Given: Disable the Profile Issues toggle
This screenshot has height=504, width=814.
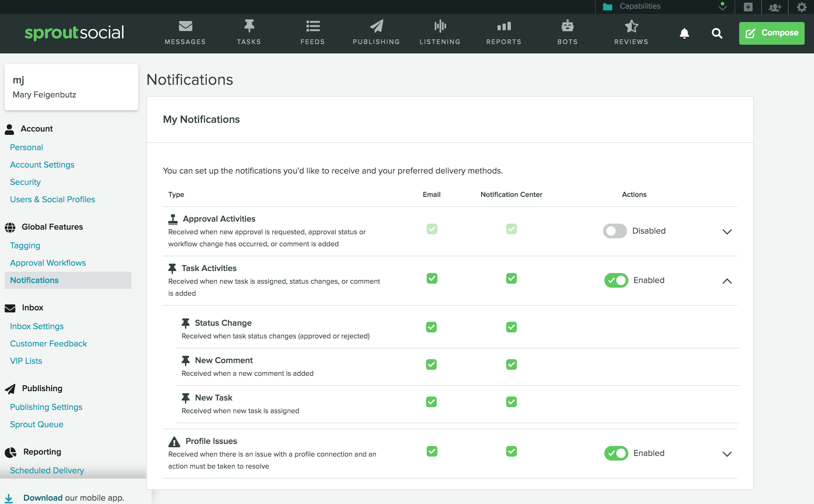Looking at the screenshot, I should [616, 453].
